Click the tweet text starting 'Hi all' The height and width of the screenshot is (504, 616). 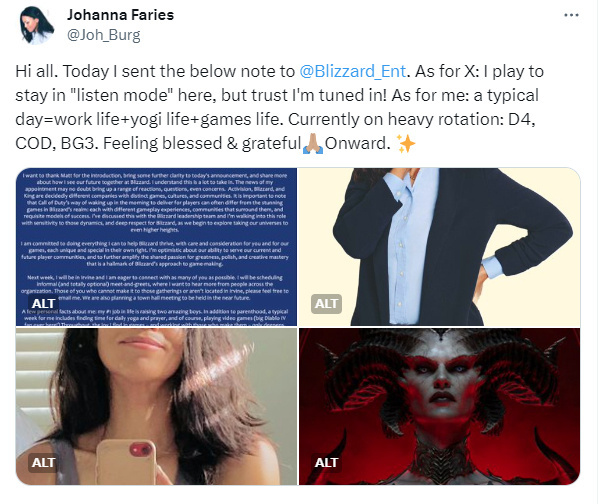click(279, 107)
